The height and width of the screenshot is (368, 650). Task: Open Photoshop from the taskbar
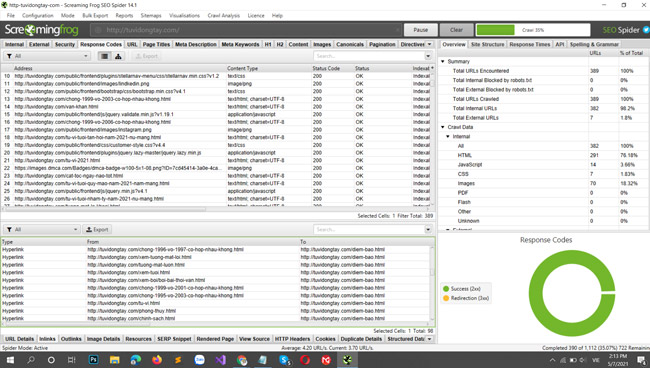[94, 360]
